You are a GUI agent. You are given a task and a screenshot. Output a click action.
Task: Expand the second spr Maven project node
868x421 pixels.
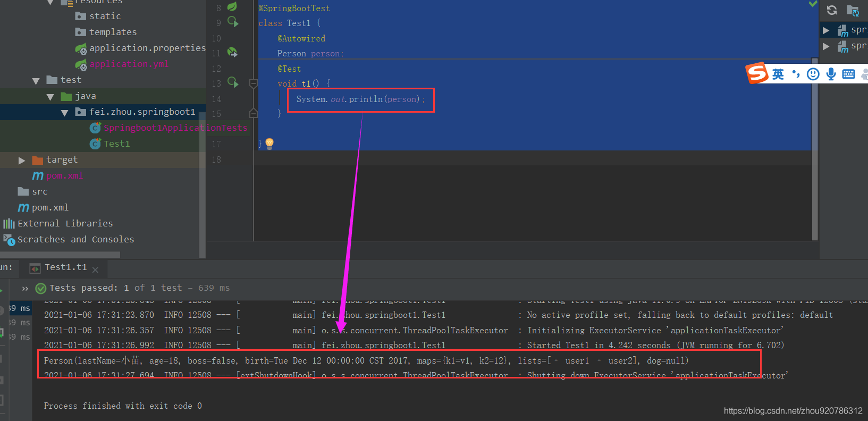click(x=825, y=46)
